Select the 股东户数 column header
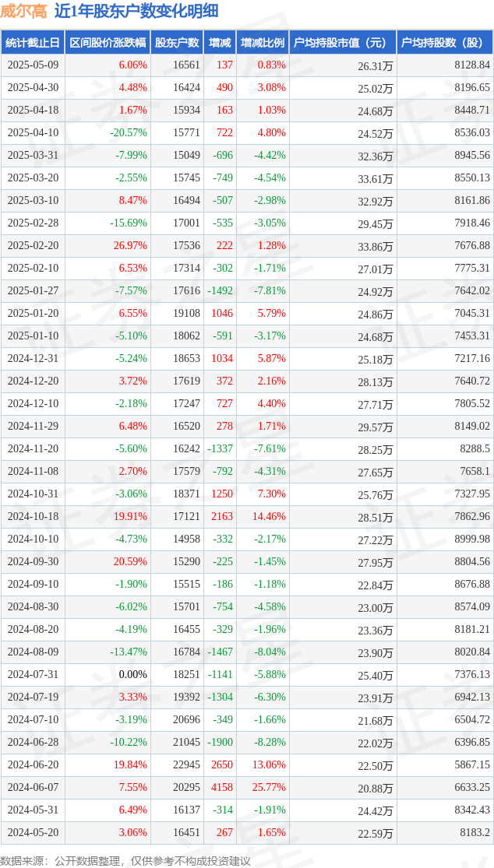Screen dimensions: 494x868 (177, 42)
